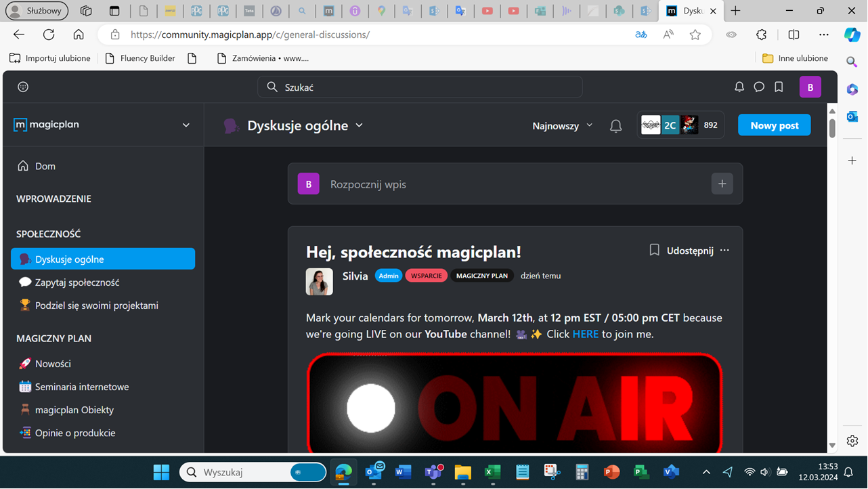868x489 pixels.
Task: Click Edge sidebar search icon
Action: pyautogui.click(x=852, y=62)
